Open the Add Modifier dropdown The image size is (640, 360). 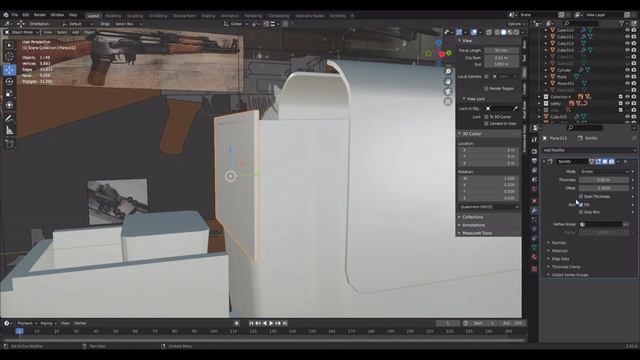pos(589,150)
